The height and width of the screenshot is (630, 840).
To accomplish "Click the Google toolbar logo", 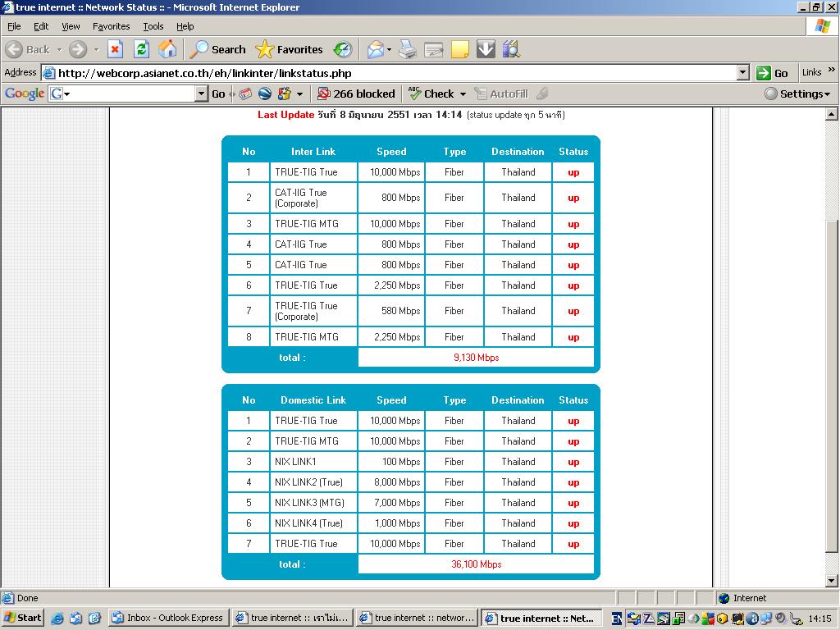I will click(x=24, y=94).
